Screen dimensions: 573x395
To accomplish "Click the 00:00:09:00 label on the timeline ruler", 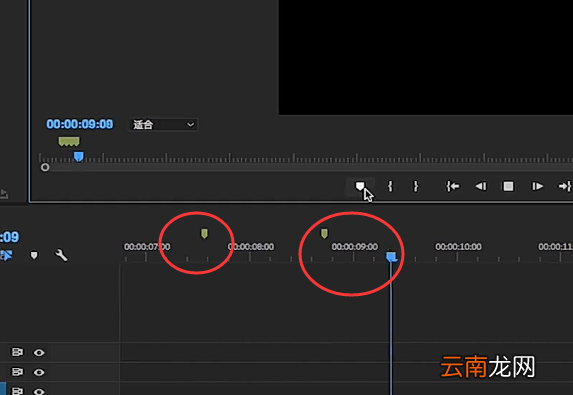I will [x=354, y=247].
